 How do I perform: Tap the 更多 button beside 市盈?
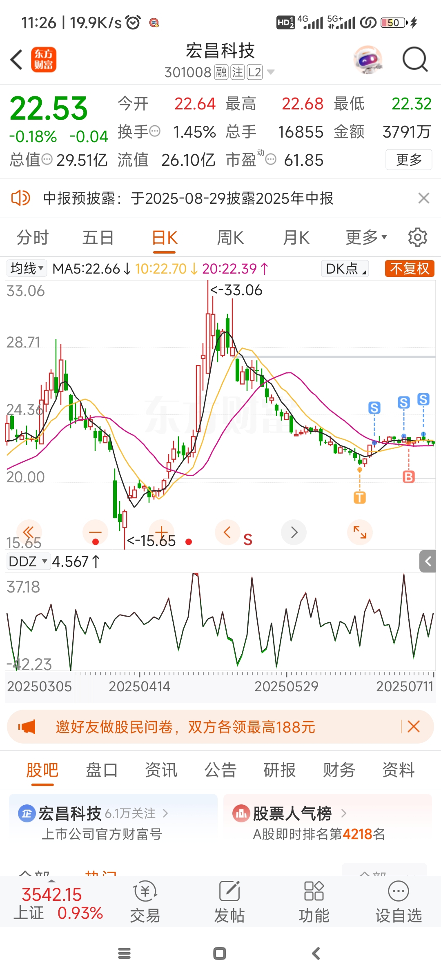click(x=409, y=160)
